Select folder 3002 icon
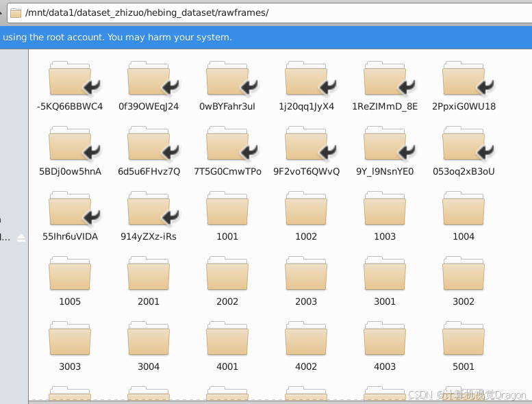Viewport: 532px width, 404px height. click(x=464, y=273)
